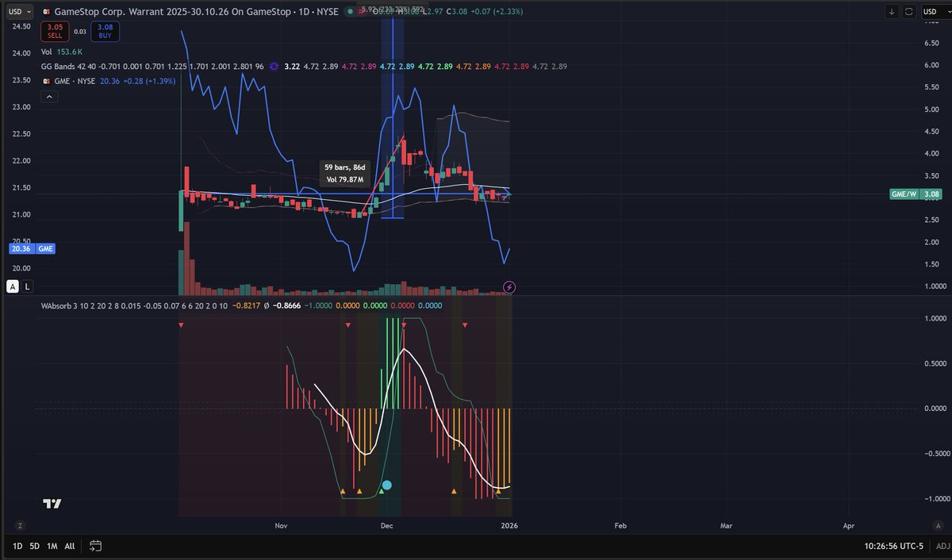The width and height of the screenshot is (952, 560).
Task: Click the 0.03 spread value
Action: (x=79, y=32)
